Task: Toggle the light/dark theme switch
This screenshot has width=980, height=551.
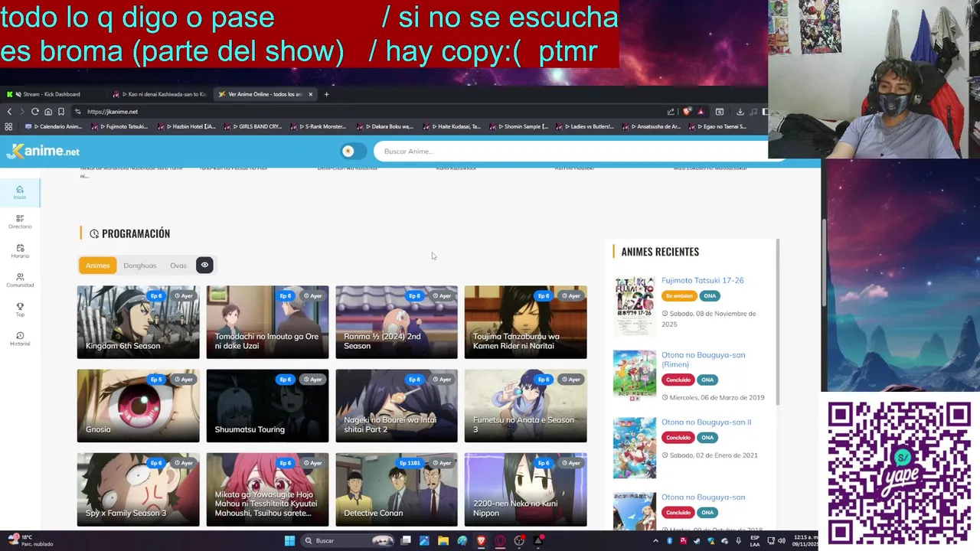Action: 353,151
